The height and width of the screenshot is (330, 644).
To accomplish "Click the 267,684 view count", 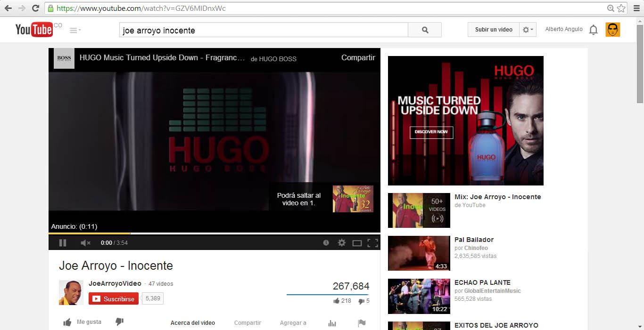I will [x=351, y=286].
